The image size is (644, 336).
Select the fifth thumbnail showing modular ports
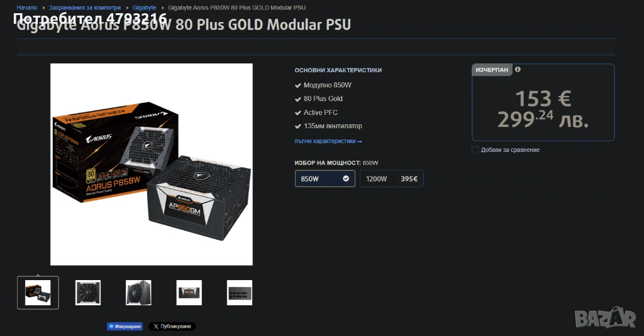click(x=240, y=293)
